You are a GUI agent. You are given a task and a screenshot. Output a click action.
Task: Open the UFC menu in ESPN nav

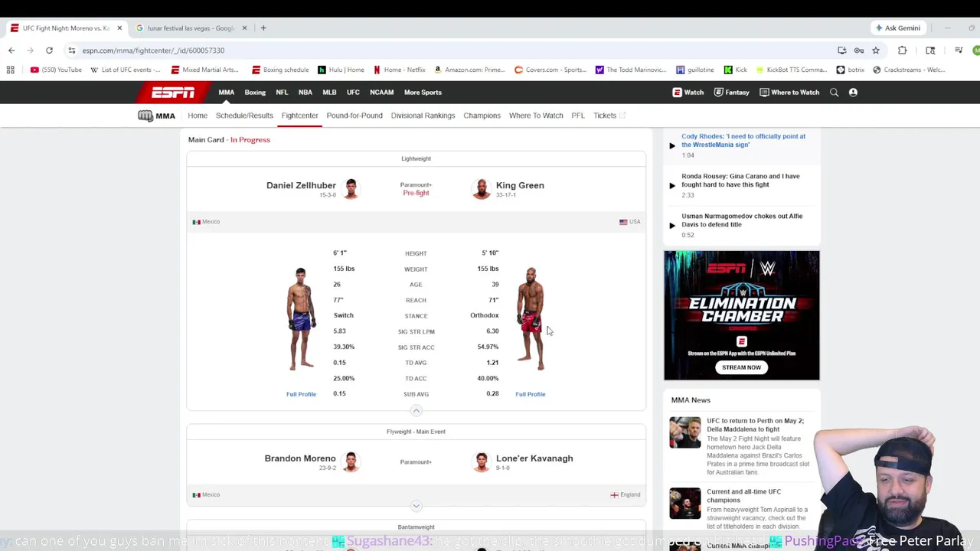(x=353, y=93)
